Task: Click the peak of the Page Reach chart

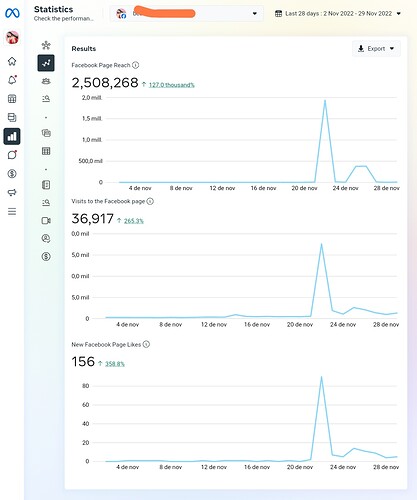Action: (325, 100)
